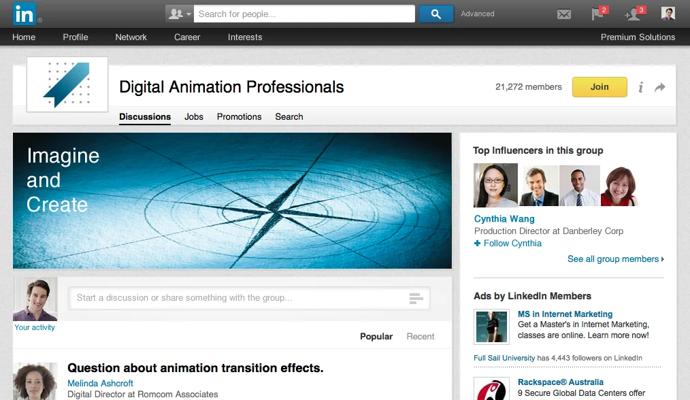Show group information icon
Screen dimensions: 690x400
641,87
